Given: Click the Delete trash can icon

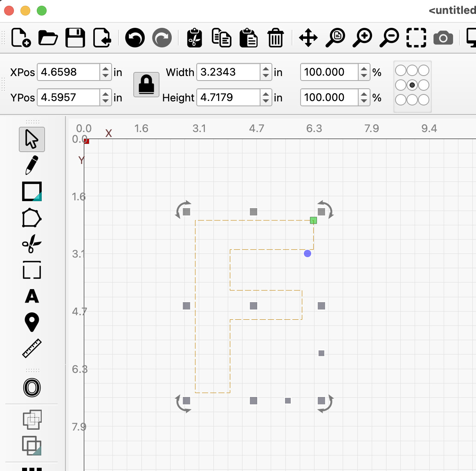Looking at the screenshot, I should [276, 38].
